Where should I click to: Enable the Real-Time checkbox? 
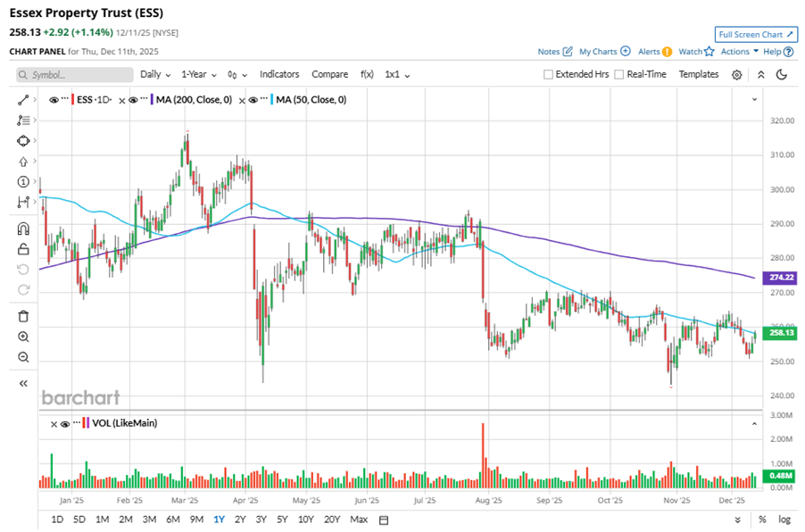(x=619, y=74)
